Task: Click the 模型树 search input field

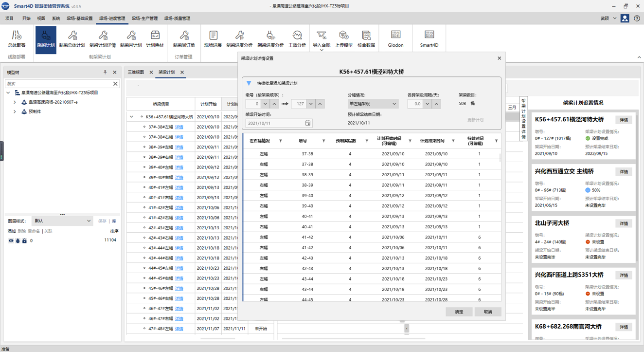Action: click(x=58, y=84)
